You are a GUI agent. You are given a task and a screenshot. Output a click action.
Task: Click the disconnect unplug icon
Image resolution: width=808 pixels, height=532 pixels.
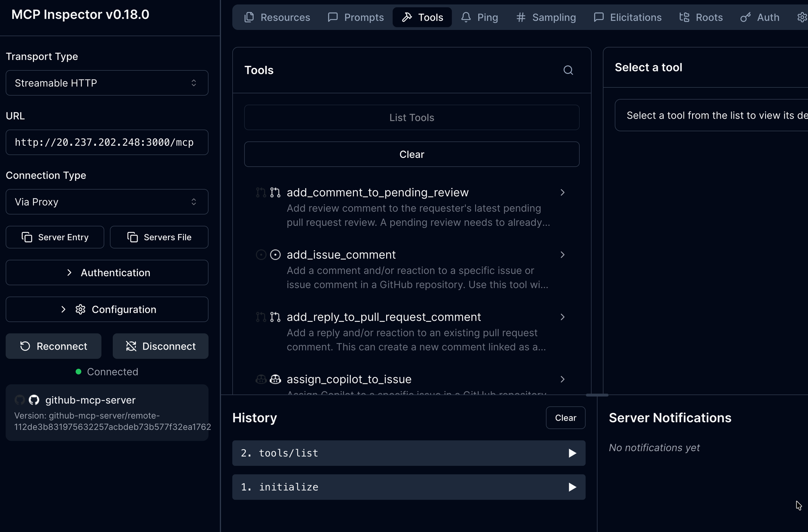pos(131,346)
